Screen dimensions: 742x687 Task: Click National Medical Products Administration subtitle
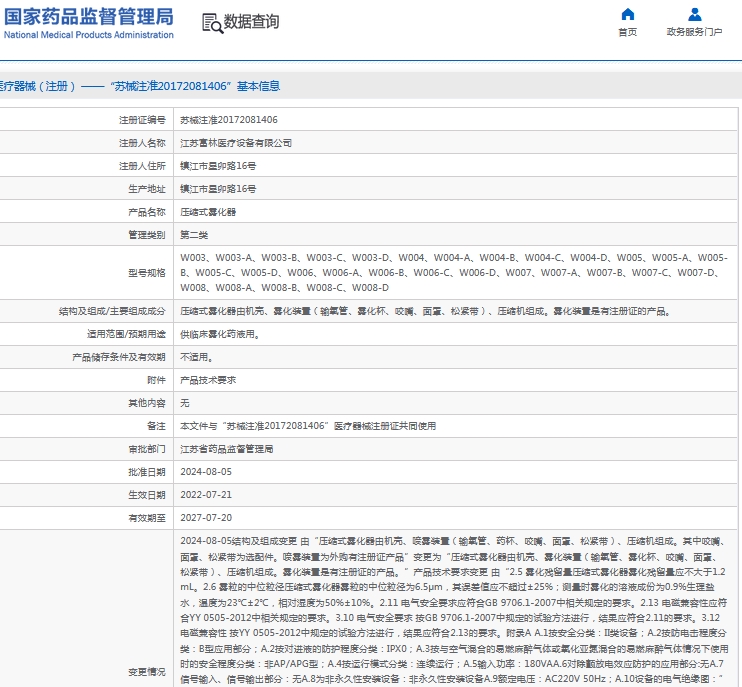(x=88, y=35)
